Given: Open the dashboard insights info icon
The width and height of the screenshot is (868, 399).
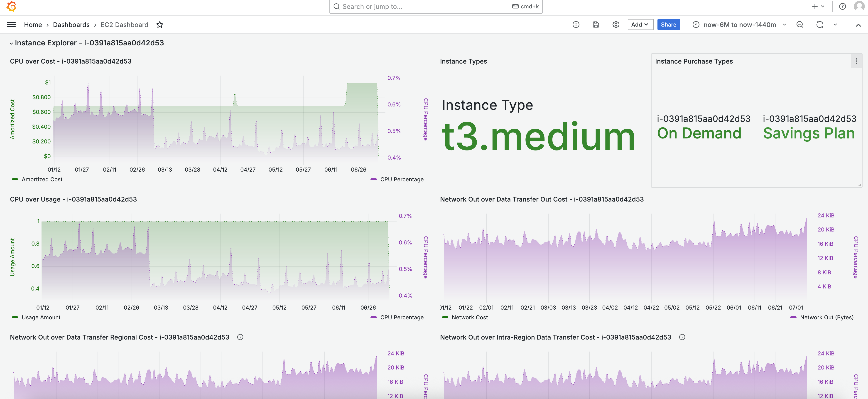Looking at the screenshot, I should [x=576, y=25].
